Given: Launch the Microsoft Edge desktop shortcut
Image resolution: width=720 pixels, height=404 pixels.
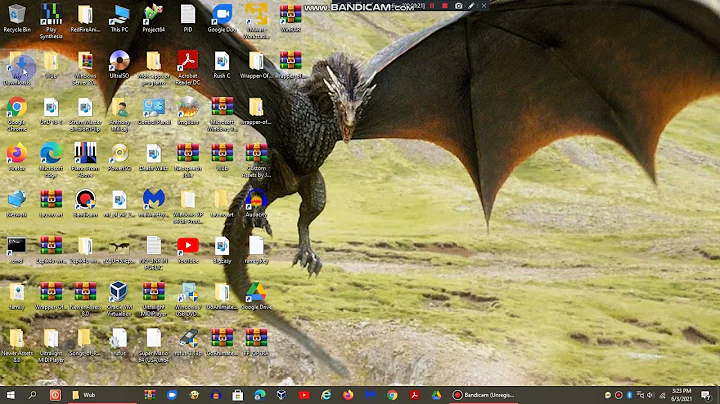Looking at the screenshot, I should 51,160.
